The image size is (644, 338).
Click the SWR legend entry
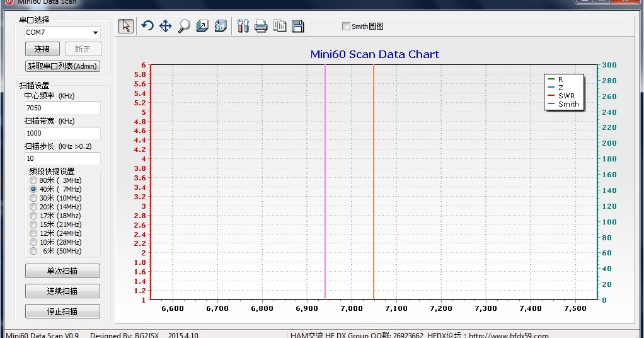tap(561, 96)
